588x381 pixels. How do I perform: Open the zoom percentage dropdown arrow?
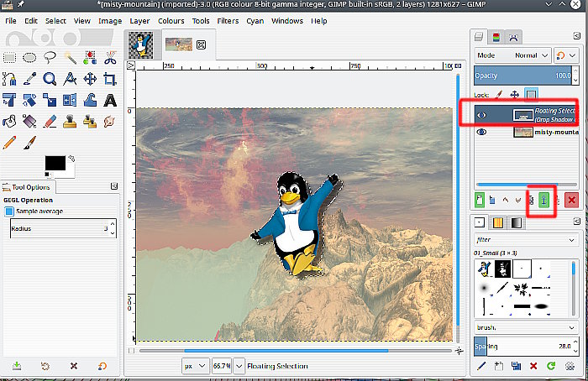coord(239,366)
